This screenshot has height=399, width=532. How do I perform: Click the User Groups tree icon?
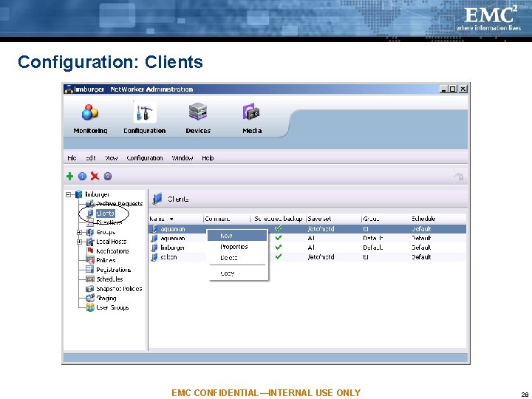(x=90, y=307)
